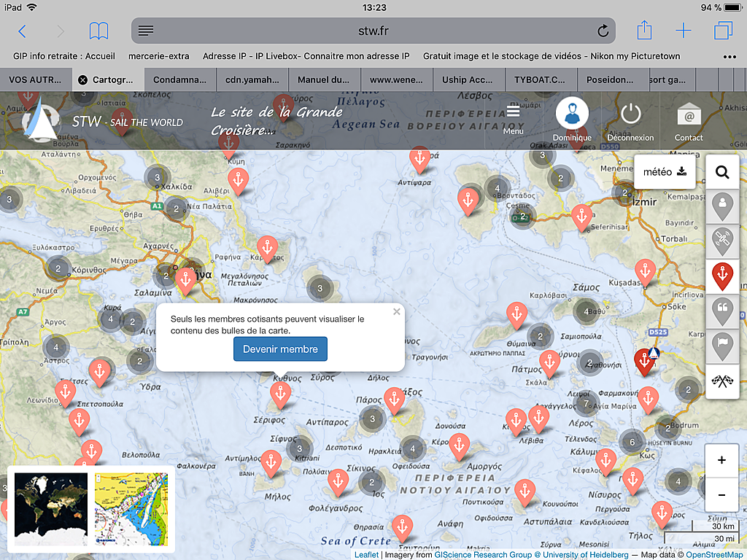Image resolution: width=747 pixels, height=560 pixels.
Task: Tap the reader view lines icon
Action: coord(146,31)
